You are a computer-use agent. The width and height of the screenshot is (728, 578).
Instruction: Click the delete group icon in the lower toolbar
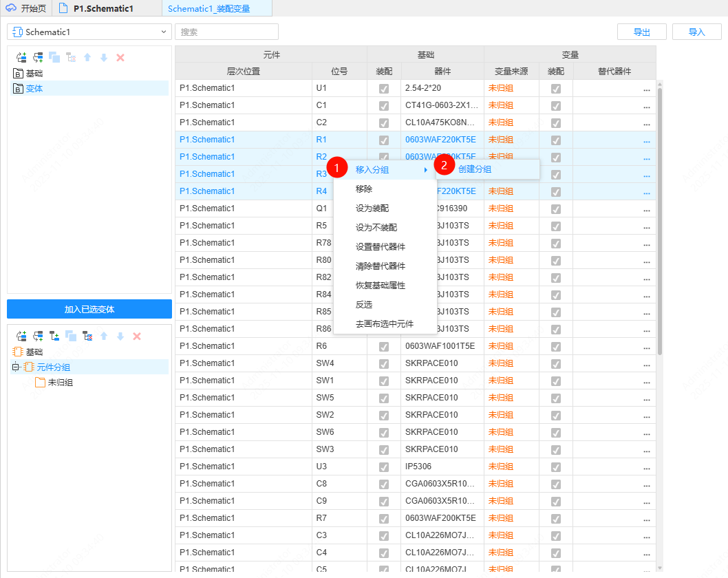[x=89, y=336]
